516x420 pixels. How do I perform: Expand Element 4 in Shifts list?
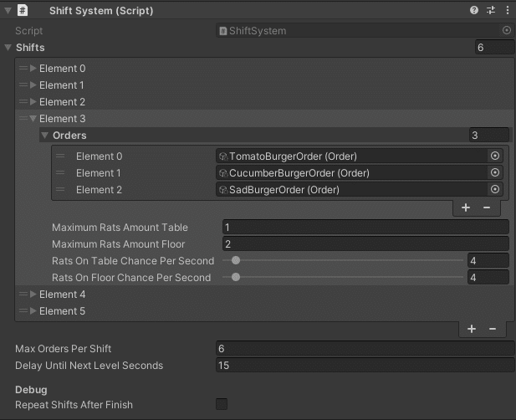click(x=33, y=295)
